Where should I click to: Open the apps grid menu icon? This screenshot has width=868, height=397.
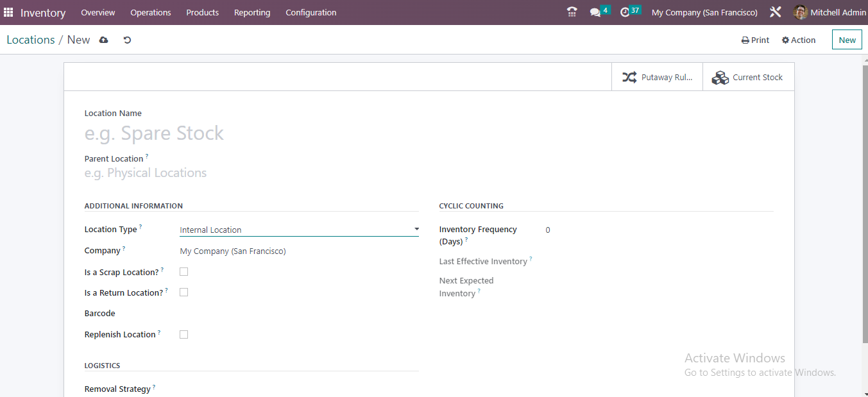[x=8, y=12]
